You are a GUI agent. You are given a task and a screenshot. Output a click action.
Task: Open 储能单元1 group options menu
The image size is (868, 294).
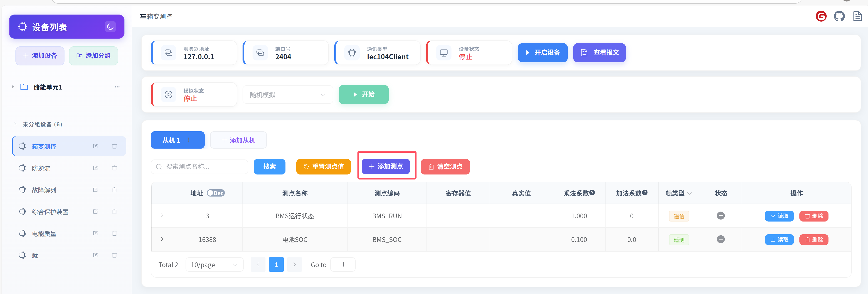[x=117, y=87]
